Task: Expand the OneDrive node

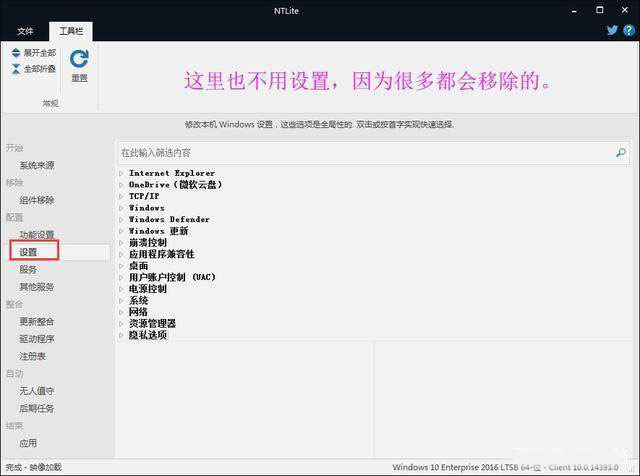Action: pos(121,185)
